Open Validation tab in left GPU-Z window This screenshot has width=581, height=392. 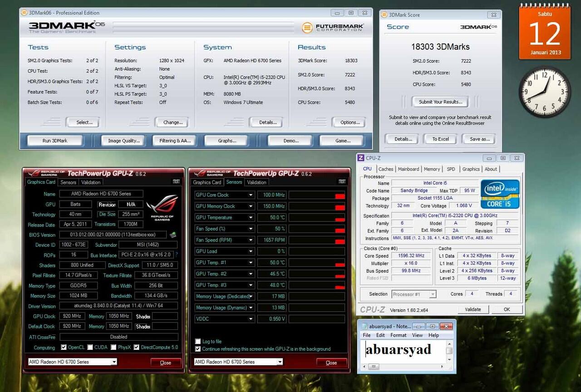point(91,182)
